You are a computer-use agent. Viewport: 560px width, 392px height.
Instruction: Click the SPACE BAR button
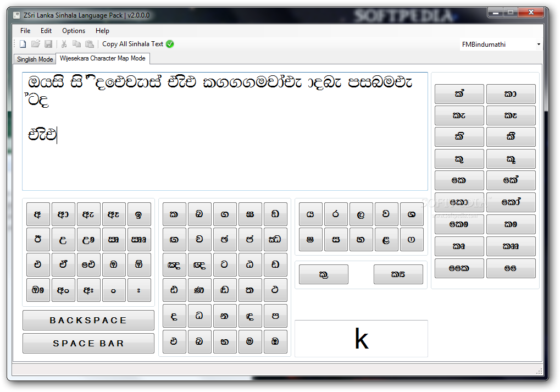(88, 344)
